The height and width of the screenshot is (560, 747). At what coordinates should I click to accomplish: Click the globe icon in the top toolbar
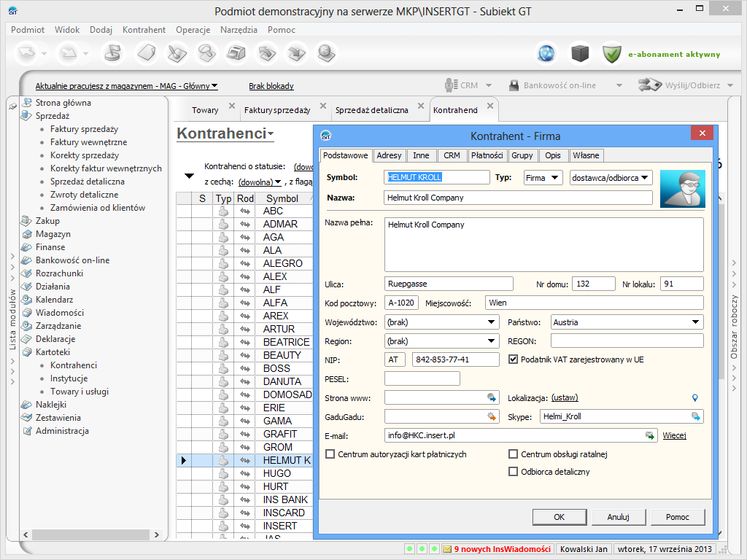click(546, 53)
